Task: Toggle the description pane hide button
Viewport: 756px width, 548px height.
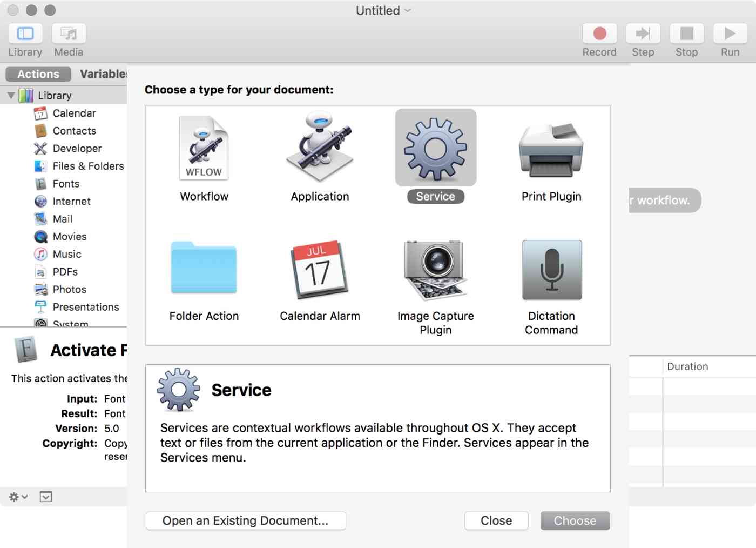Action: [46, 497]
